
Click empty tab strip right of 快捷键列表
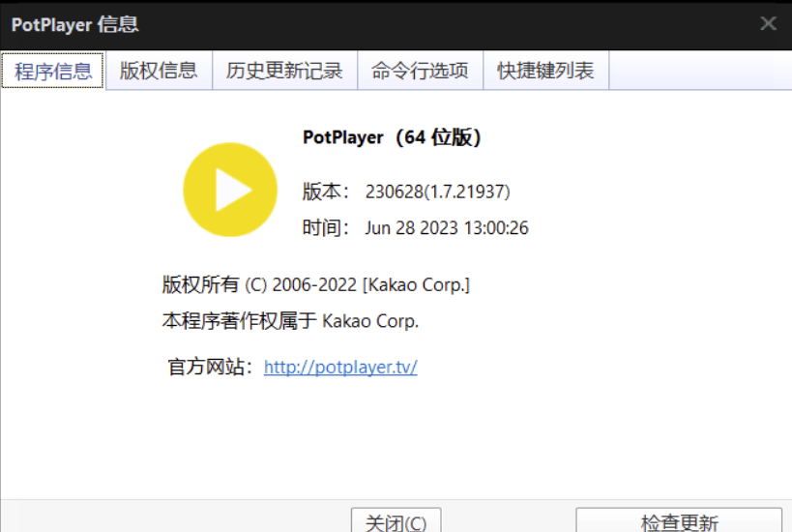[x=696, y=71]
